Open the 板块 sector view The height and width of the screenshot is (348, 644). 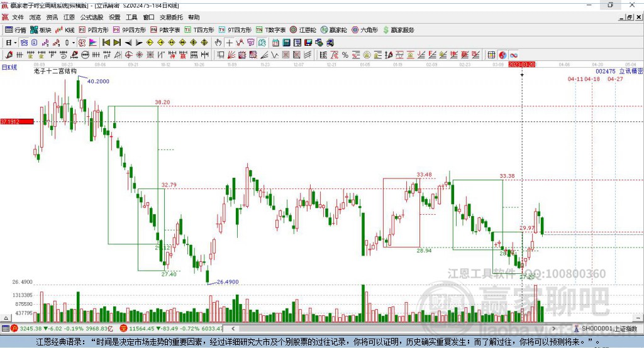41,30
